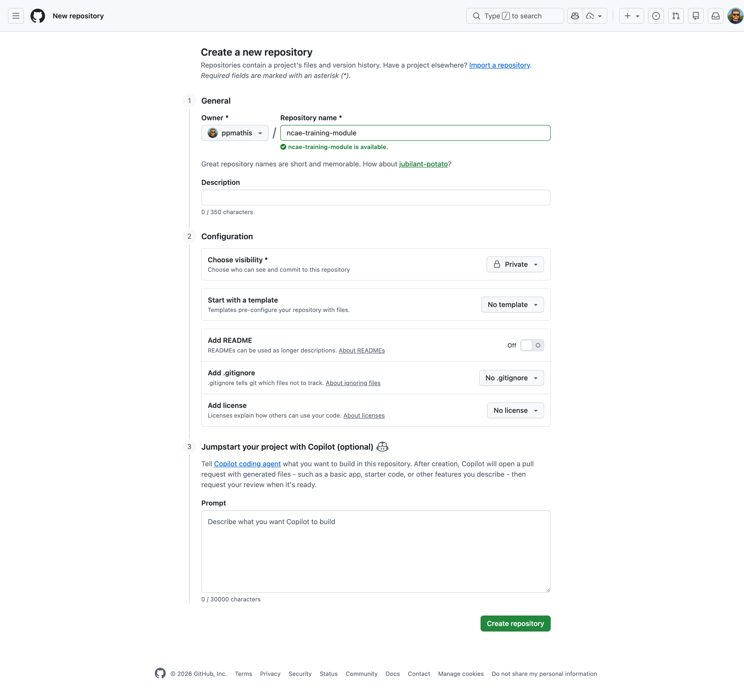Open the Community footer link

(361, 674)
